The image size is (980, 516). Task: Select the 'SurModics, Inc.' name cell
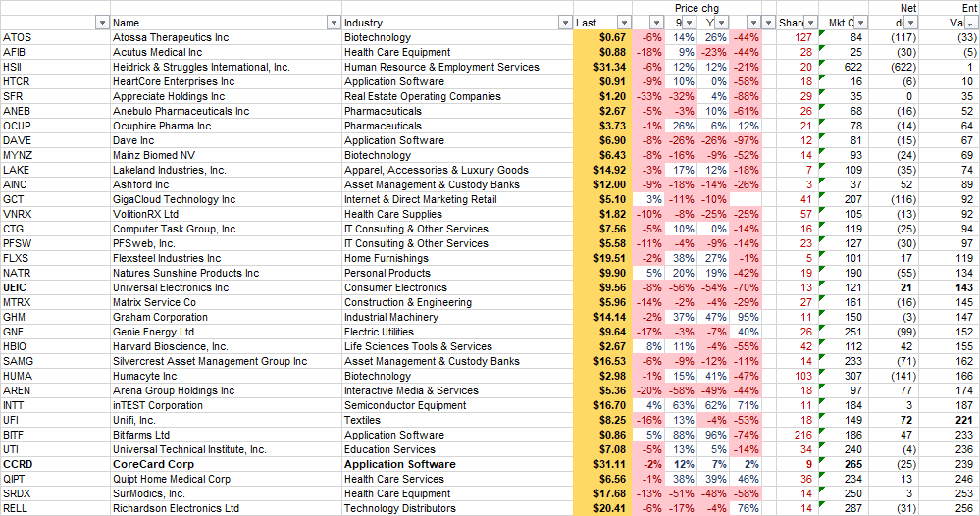pos(226,493)
